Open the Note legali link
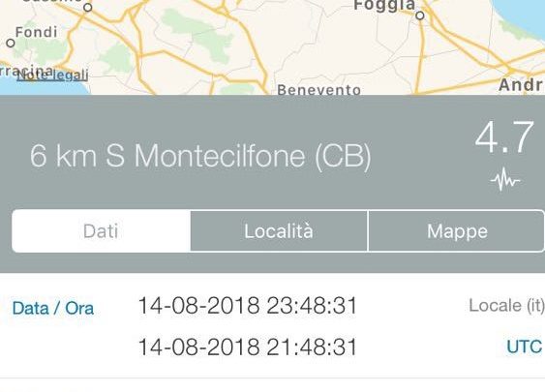 pos(52,75)
